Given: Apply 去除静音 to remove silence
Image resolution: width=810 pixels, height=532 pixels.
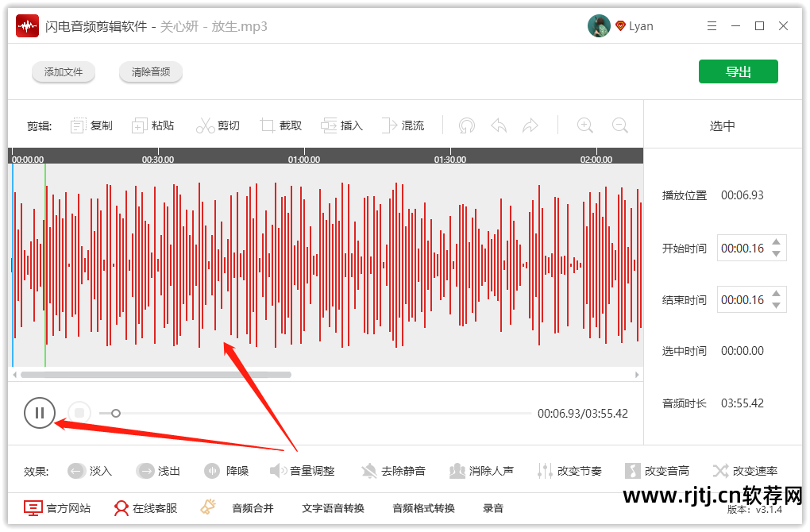Looking at the screenshot, I should coord(395,470).
